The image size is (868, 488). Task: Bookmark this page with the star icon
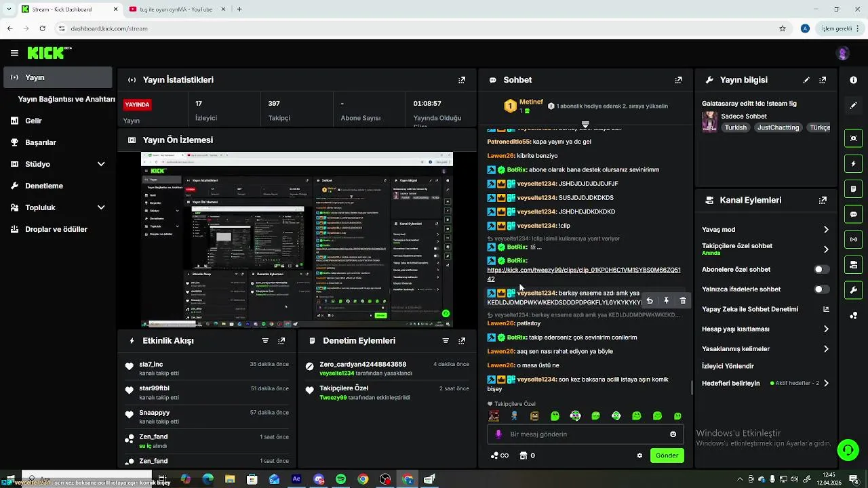coord(783,28)
